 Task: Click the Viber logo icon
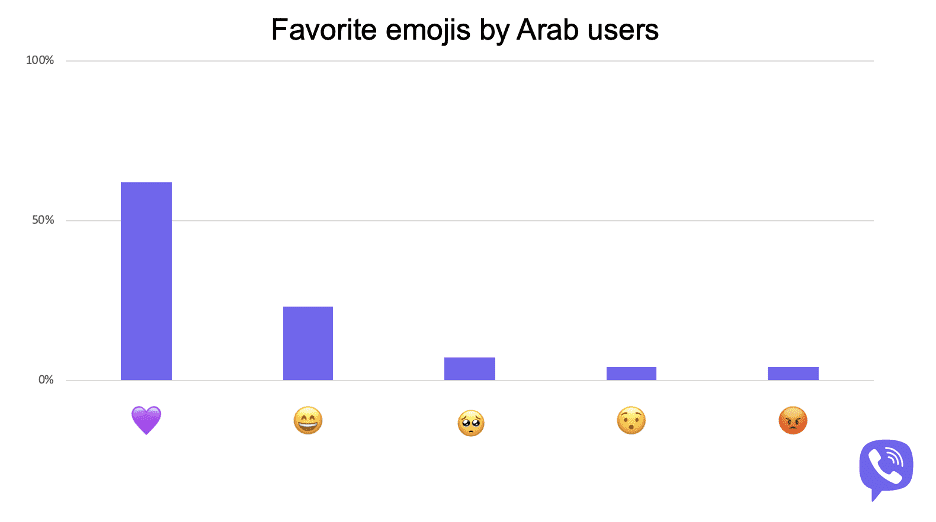click(886, 469)
